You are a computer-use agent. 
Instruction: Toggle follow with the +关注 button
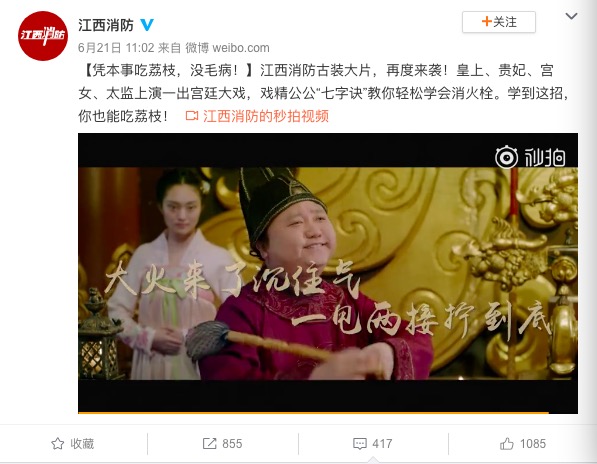(x=499, y=22)
